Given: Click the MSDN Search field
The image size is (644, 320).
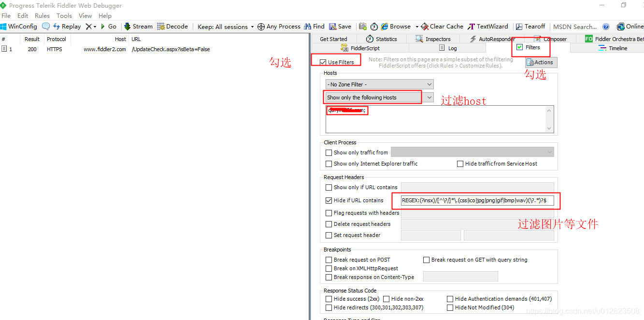Looking at the screenshot, I should pyautogui.click(x=575, y=27).
